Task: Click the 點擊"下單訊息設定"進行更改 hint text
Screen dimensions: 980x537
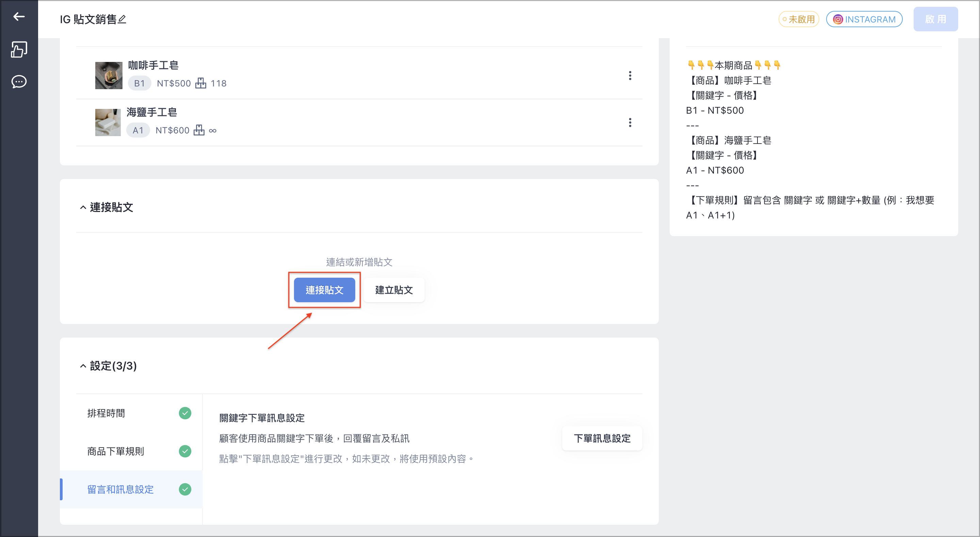Action: (x=347, y=459)
